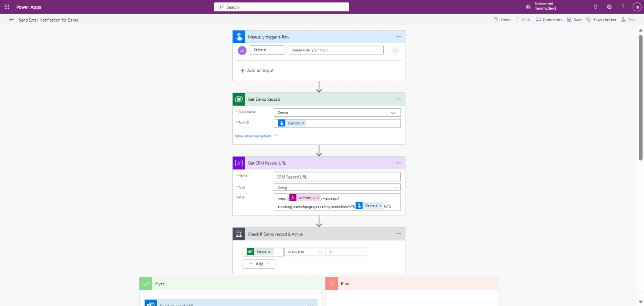This screenshot has width=644, height=306.
Task: Click Add an input
Action: [257, 70]
